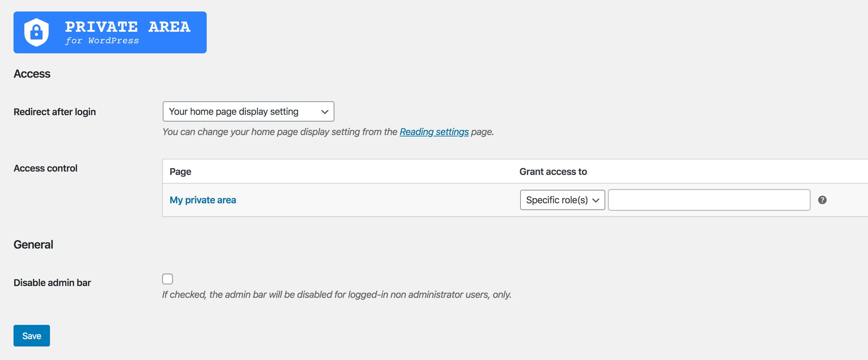Open the Specific role(s) dropdown
This screenshot has width=868, height=360.
click(562, 200)
